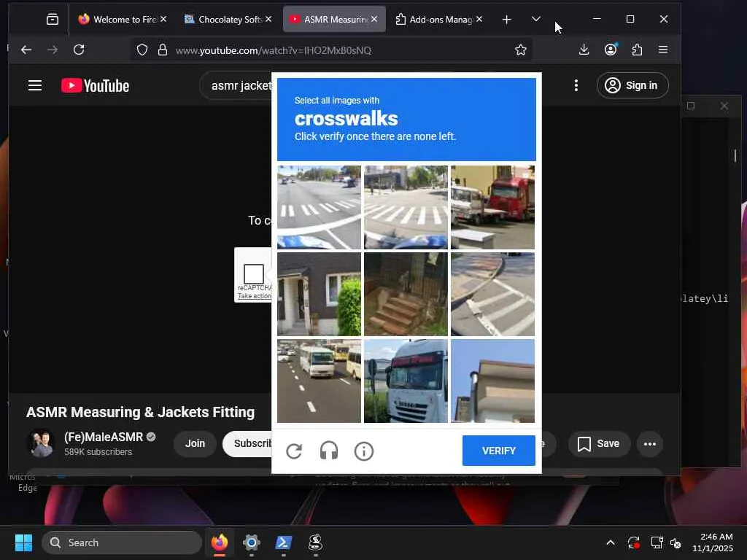Open the (Fe)MaleASMR channel name link

pyautogui.click(x=104, y=437)
